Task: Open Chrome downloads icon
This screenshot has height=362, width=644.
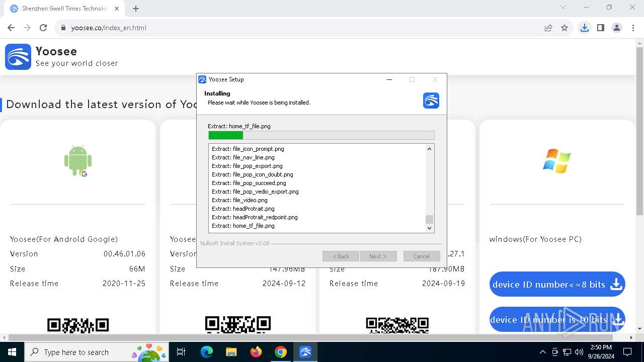Action: 584,28
